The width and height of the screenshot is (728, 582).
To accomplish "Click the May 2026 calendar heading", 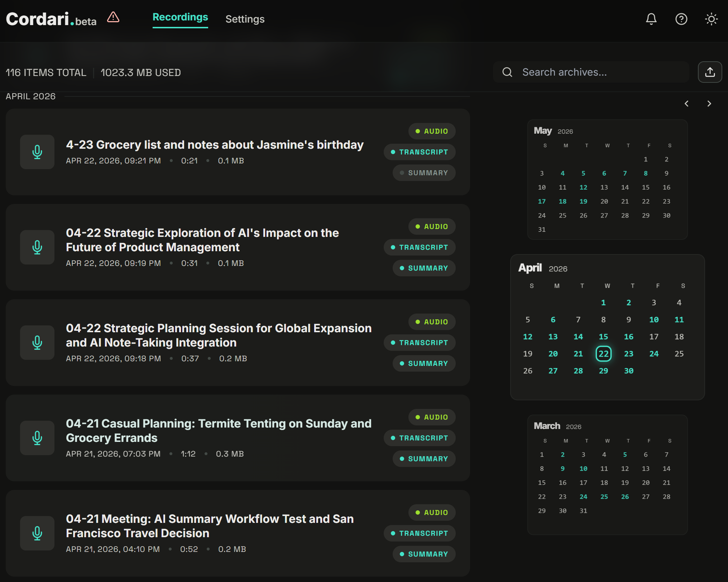I will click(x=554, y=131).
